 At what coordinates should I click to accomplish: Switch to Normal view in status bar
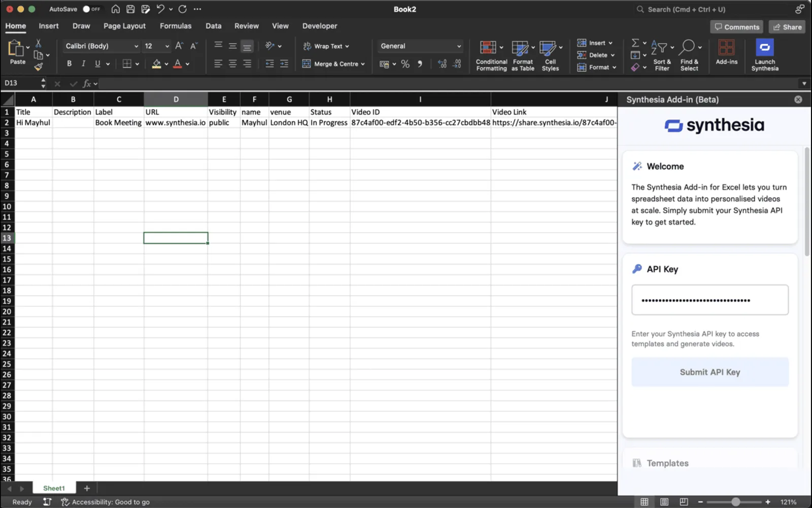coord(644,502)
